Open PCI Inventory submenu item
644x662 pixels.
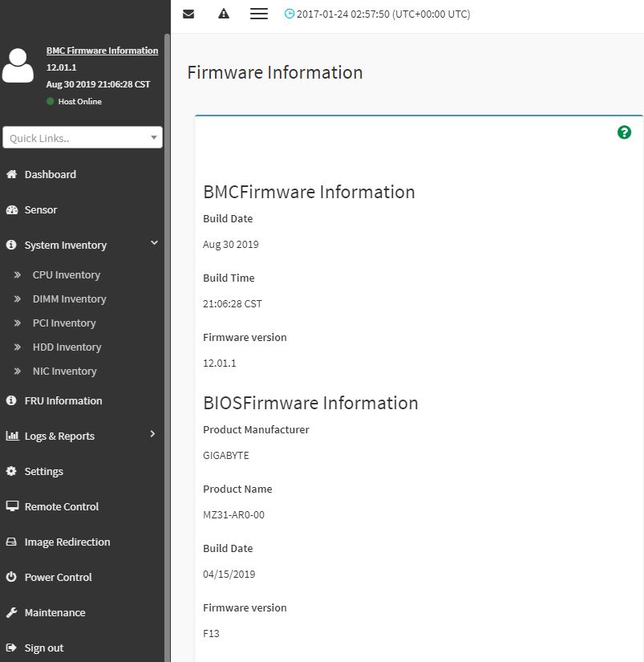[x=64, y=323]
